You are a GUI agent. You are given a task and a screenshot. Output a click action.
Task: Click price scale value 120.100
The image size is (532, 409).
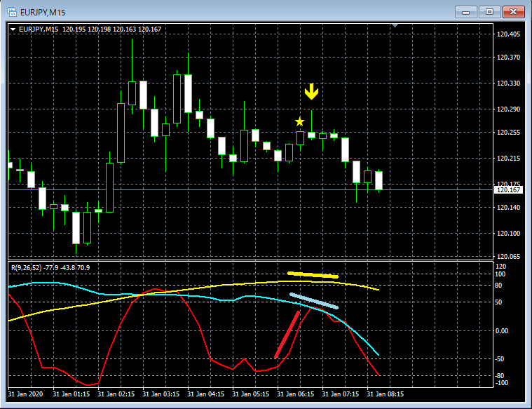pyautogui.click(x=508, y=234)
